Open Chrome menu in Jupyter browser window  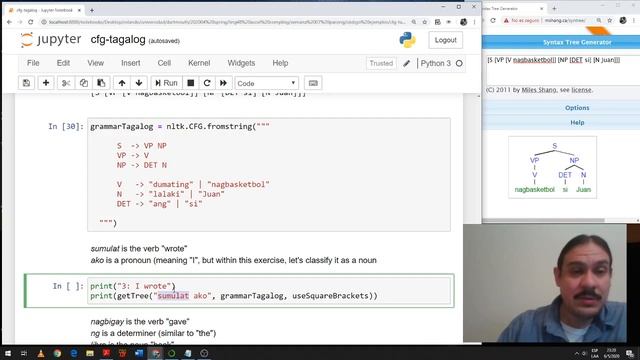pyautogui.click(x=474, y=22)
